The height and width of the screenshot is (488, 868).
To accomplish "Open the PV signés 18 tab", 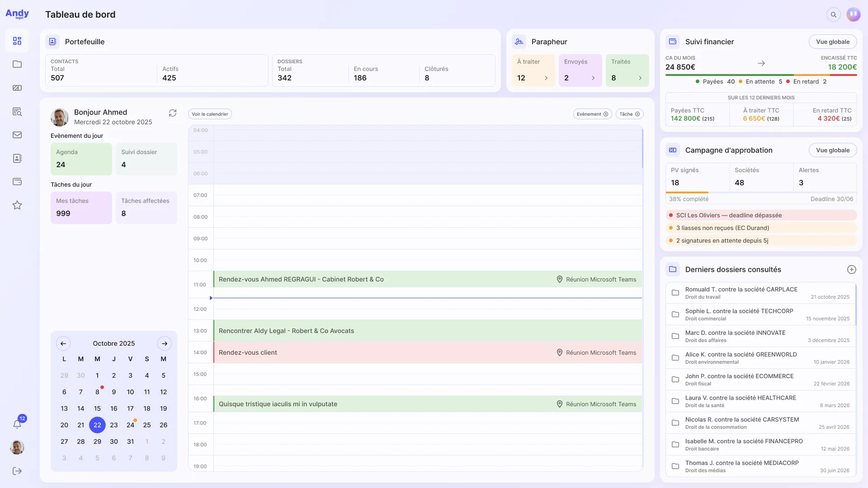I will (698, 177).
